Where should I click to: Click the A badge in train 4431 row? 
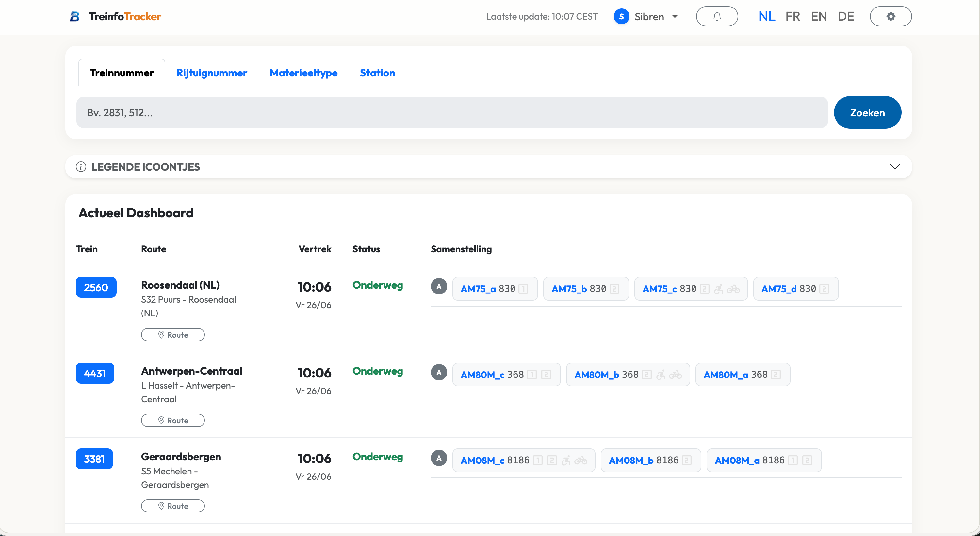tap(439, 372)
